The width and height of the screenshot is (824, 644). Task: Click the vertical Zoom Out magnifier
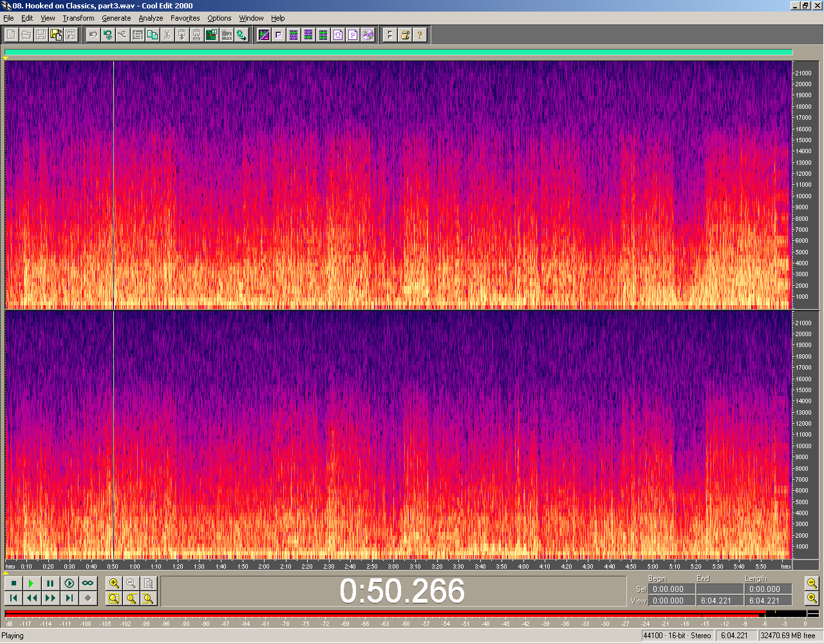tap(812, 583)
